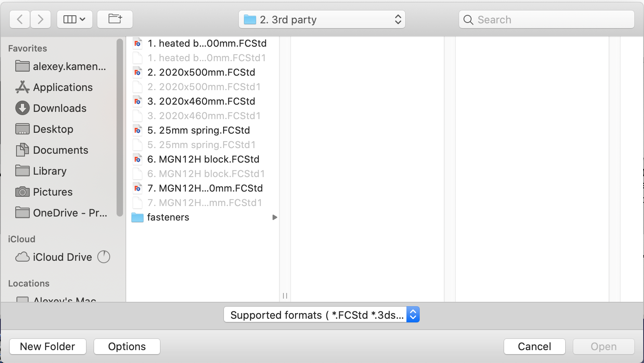
Task: Click the back navigation arrow
Action: (19, 19)
